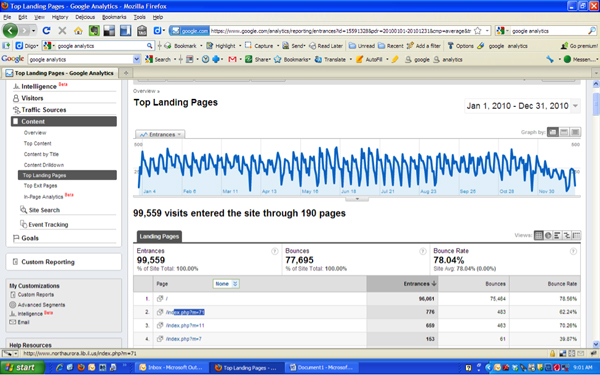
Task: Open external link icon for /index.php?m=11
Action: click(x=160, y=325)
